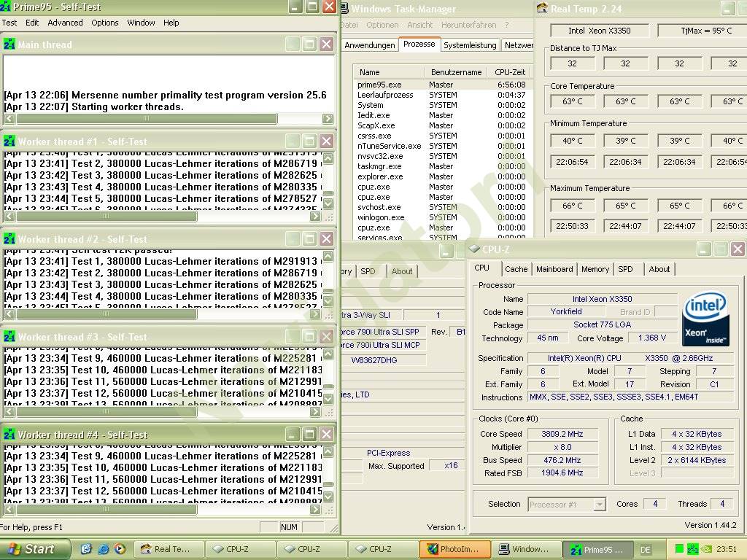Select the CPU tab in CPU-Z
The height and width of the screenshot is (560, 747).
coord(481,268)
